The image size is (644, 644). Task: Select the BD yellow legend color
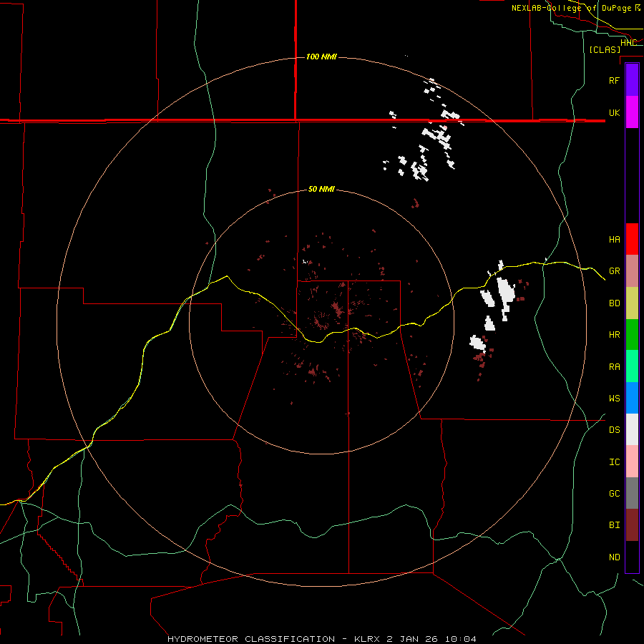coord(632,303)
